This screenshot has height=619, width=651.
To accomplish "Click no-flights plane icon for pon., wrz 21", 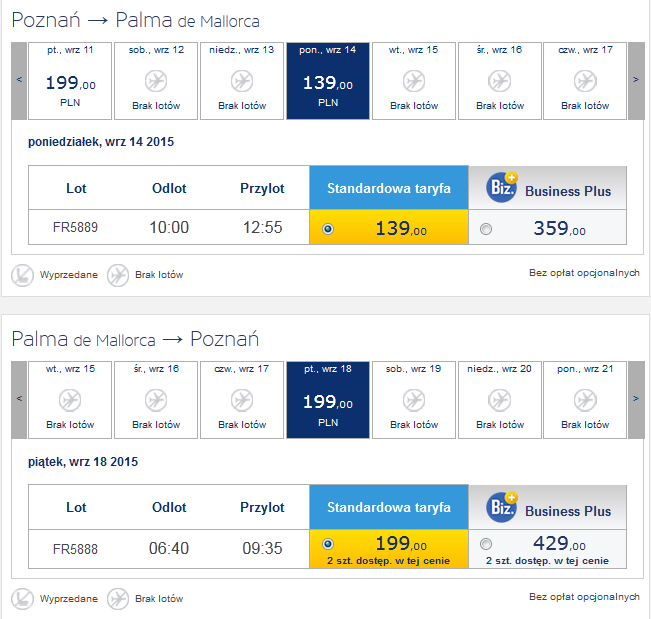I will (x=585, y=400).
